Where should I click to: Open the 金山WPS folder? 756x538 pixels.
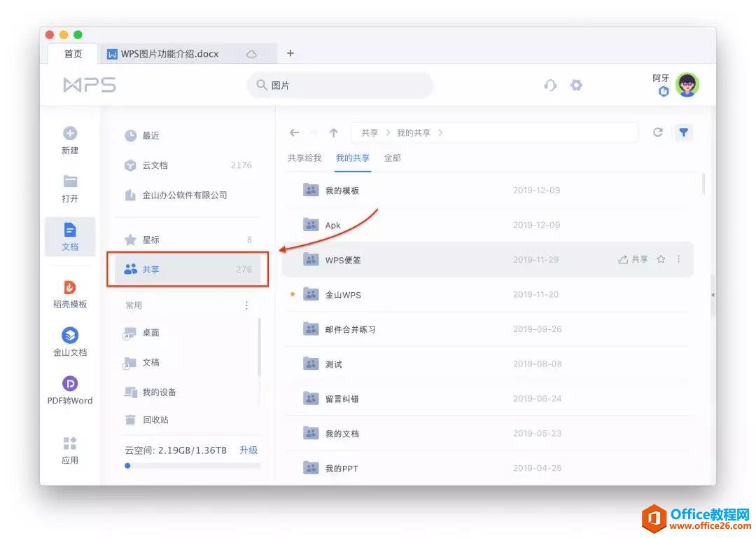pyautogui.click(x=488, y=294)
